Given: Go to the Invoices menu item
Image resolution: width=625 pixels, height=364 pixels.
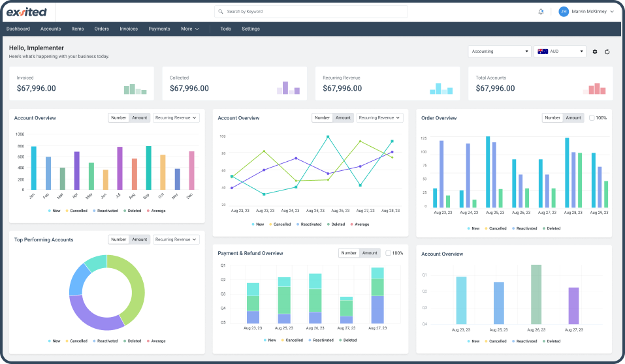Looking at the screenshot, I should (x=129, y=29).
